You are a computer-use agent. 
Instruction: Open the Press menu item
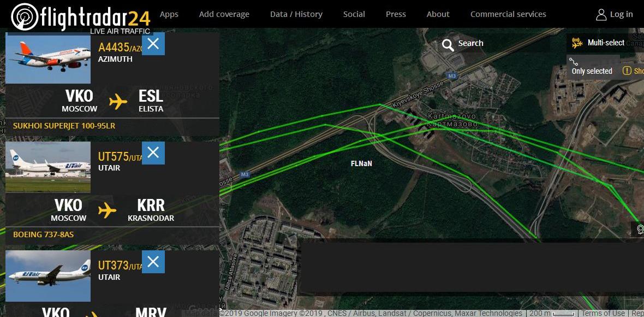tap(396, 14)
